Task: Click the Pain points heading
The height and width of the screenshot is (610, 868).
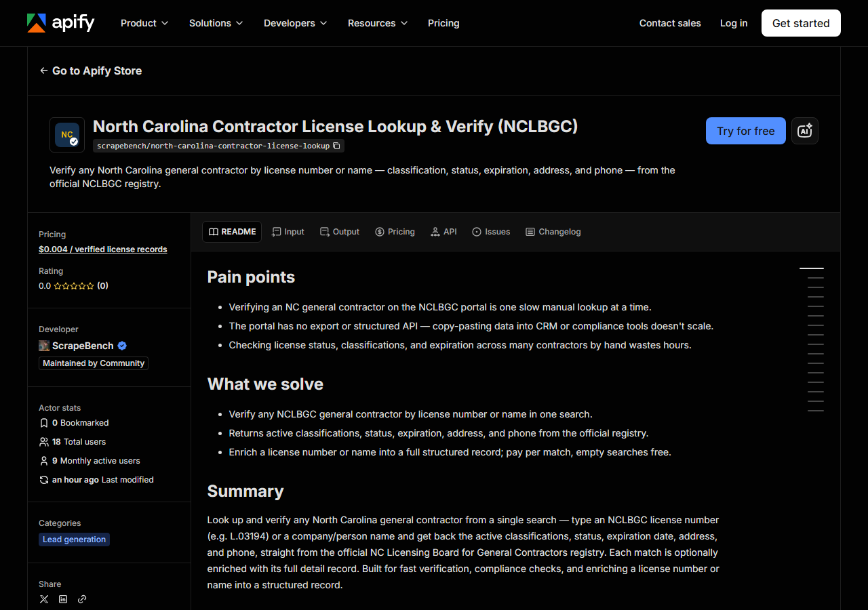Action: pyautogui.click(x=251, y=277)
